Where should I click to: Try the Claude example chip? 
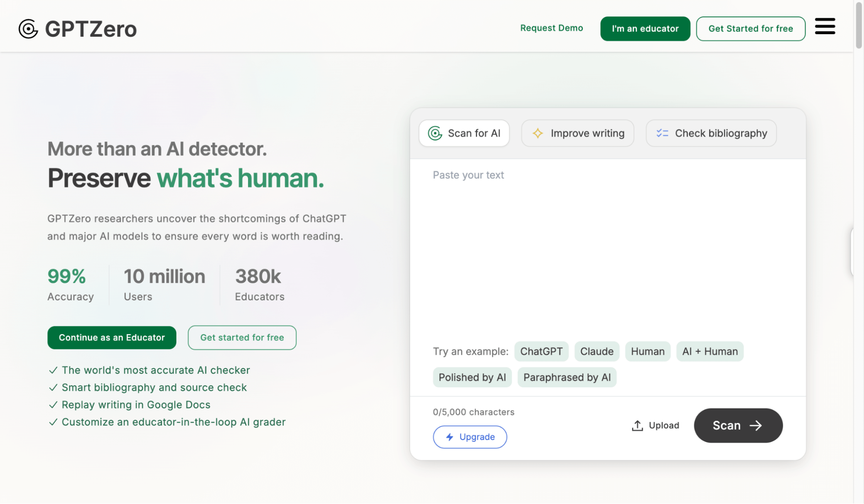tap(596, 351)
